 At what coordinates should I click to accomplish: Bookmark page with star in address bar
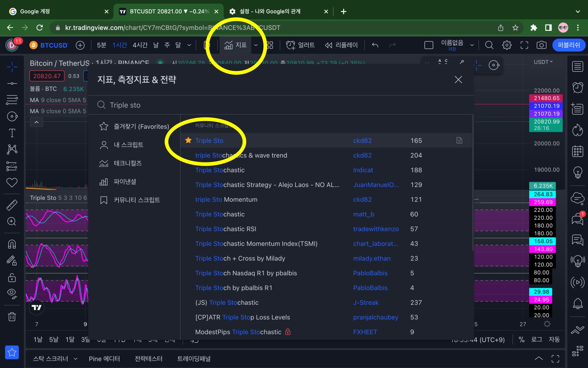(x=515, y=28)
